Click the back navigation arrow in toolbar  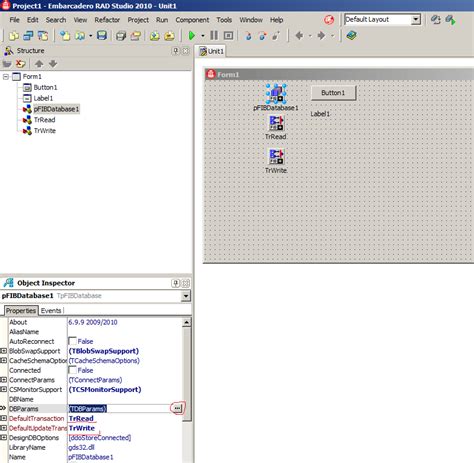299,35
